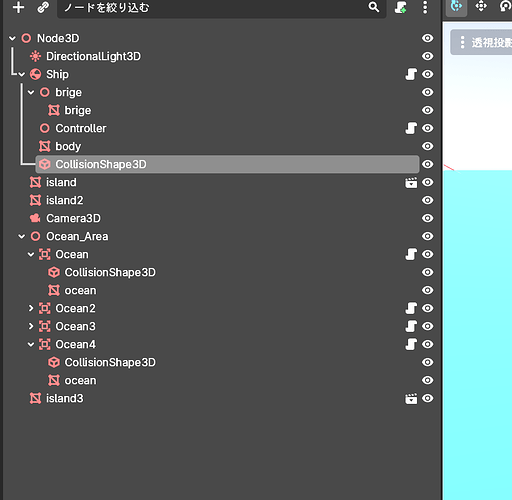This screenshot has width=512, height=500.
Task: Collapse the Ocean4 node
Action: pyautogui.click(x=31, y=344)
